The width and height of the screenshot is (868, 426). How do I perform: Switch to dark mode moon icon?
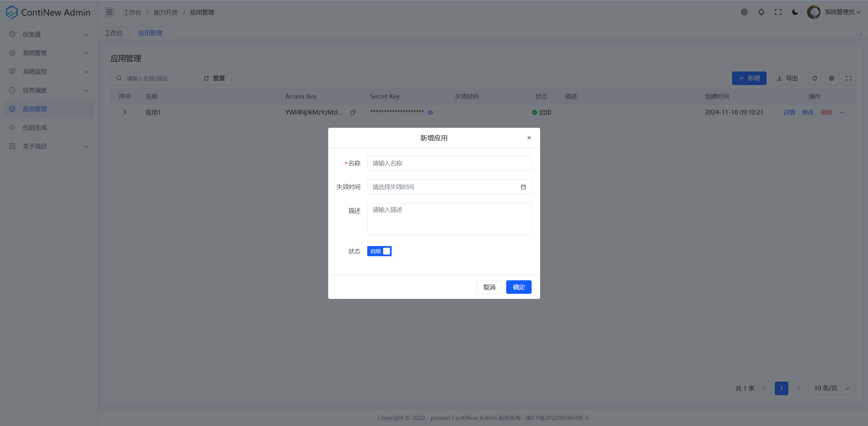[x=795, y=12]
